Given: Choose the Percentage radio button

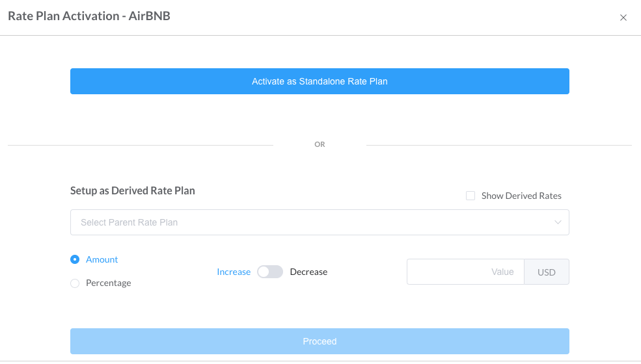Looking at the screenshot, I should (75, 283).
